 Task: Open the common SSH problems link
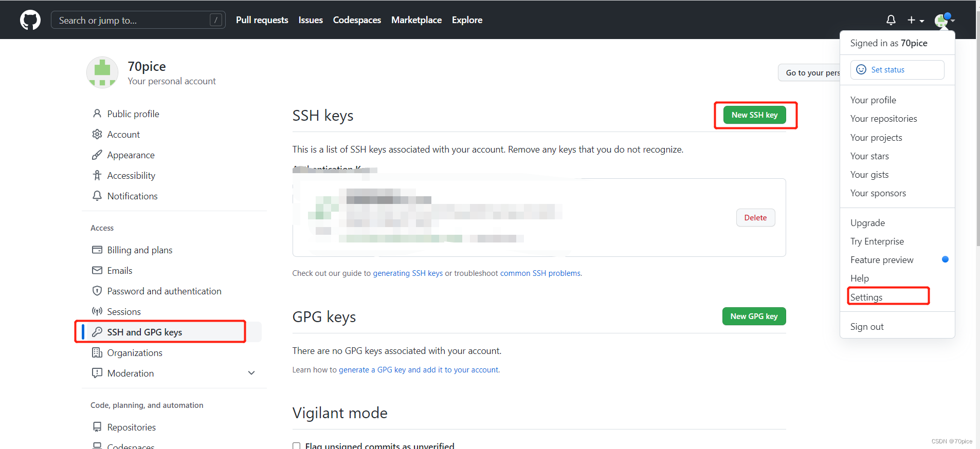pos(540,273)
